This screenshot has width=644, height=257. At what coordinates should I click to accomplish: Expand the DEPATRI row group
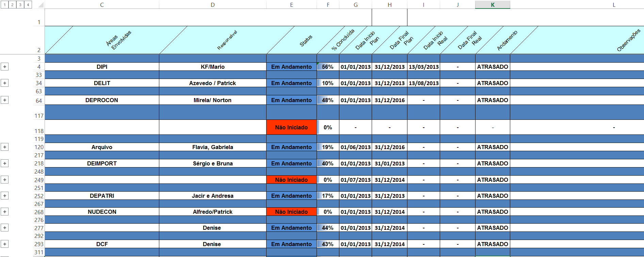(4, 196)
